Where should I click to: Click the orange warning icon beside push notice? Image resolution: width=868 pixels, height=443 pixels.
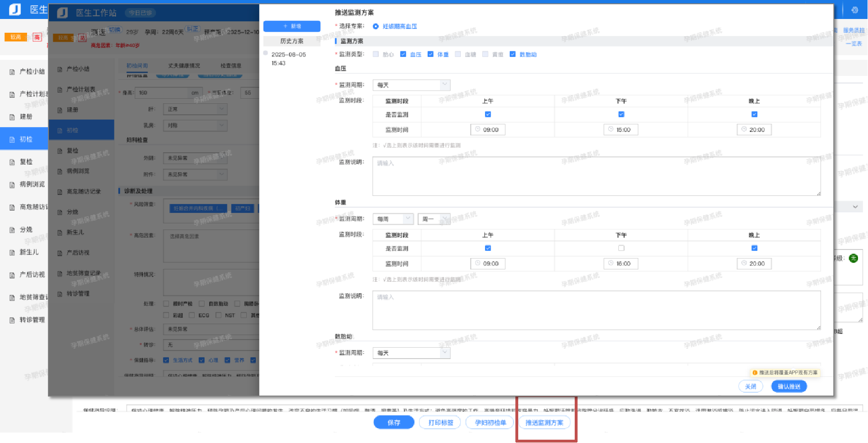point(755,373)
